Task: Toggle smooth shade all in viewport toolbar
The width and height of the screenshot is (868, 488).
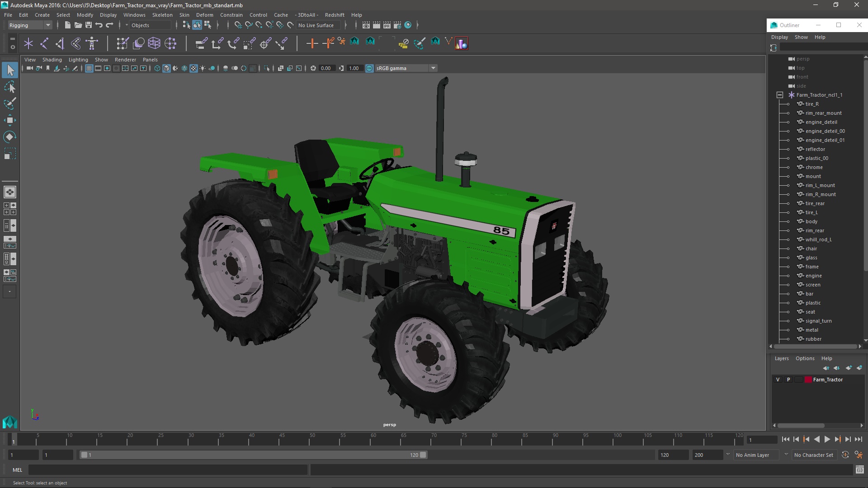Action: click(x=166, y=68)
